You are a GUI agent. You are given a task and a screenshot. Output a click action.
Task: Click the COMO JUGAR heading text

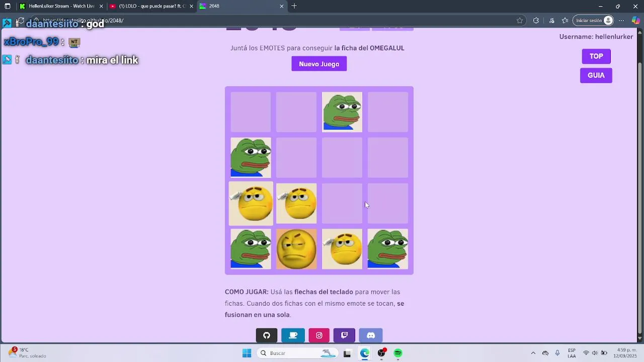[247, 292]
